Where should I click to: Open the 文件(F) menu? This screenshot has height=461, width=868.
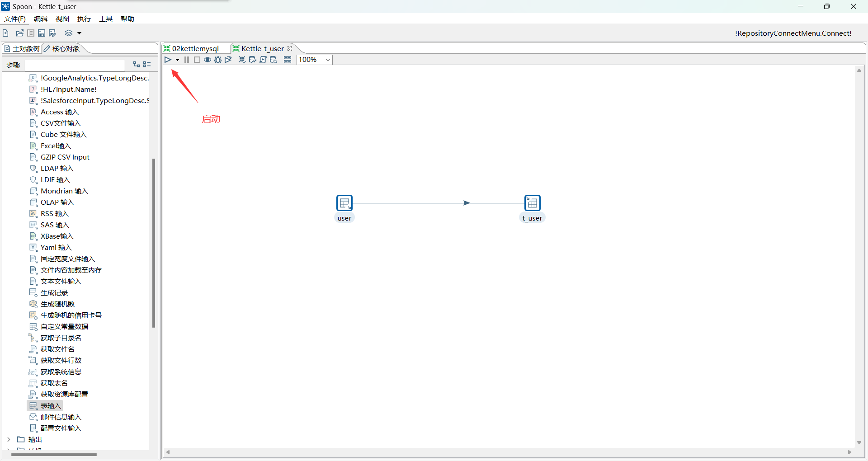point(15,19)
